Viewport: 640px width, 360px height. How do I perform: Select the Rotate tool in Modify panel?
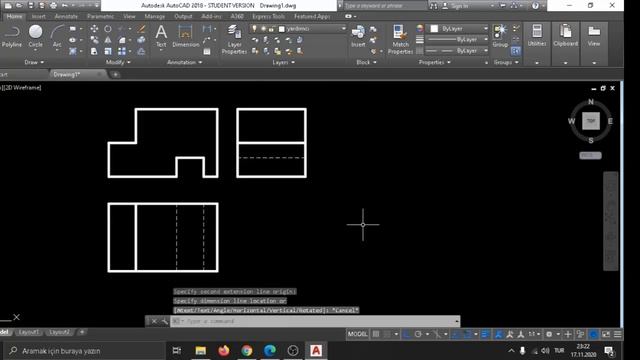107,29
